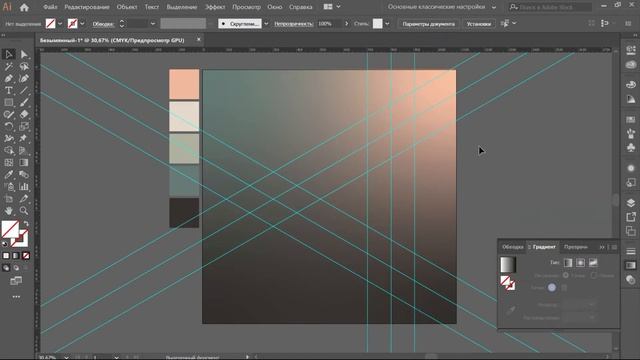Select the Shaper tool

pyautogui.click(x=9, y=114)
